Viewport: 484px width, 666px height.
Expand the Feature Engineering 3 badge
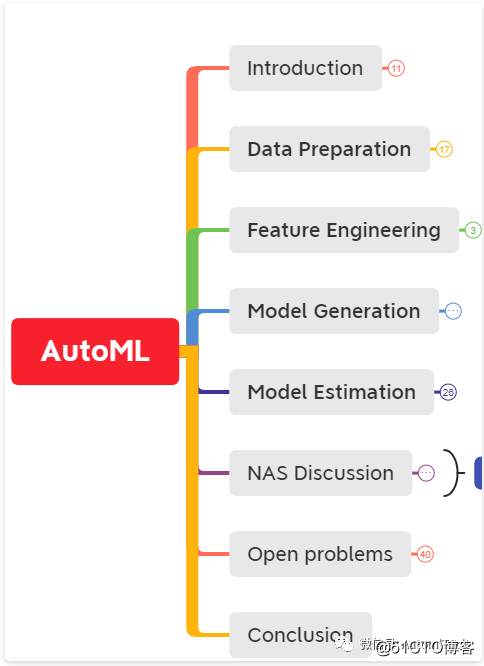tap(473, 230)
